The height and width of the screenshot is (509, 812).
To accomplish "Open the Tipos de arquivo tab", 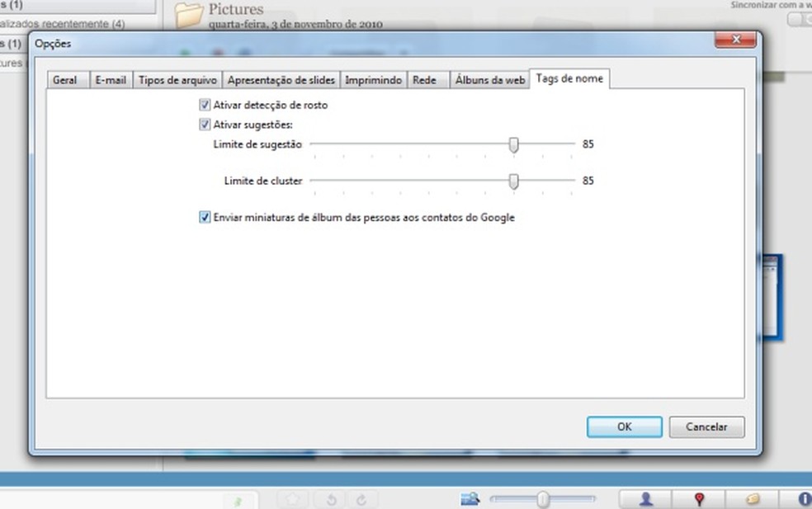I will click(x=177, y=80).
